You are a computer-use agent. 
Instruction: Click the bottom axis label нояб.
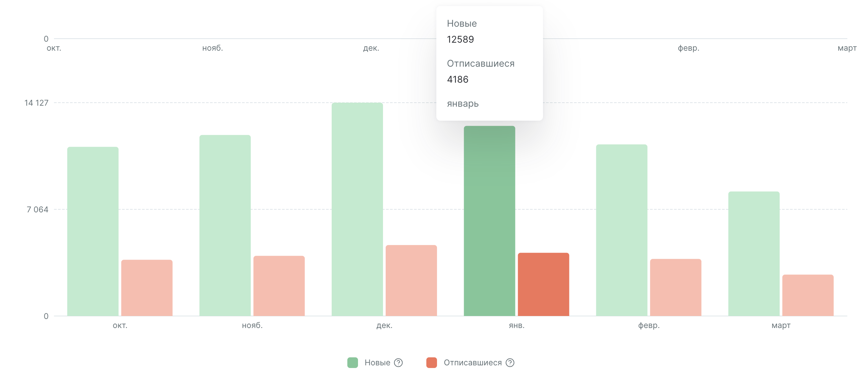point(252,325)
